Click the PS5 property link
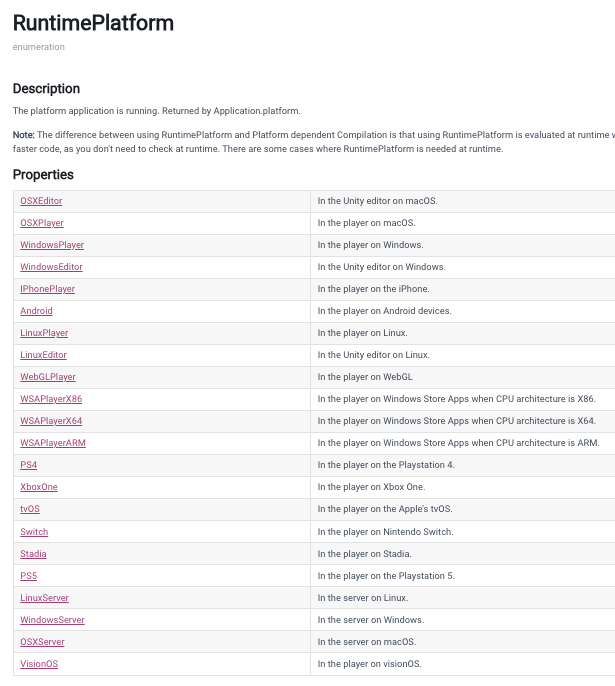The image size is (615, 686). [28, 576]
